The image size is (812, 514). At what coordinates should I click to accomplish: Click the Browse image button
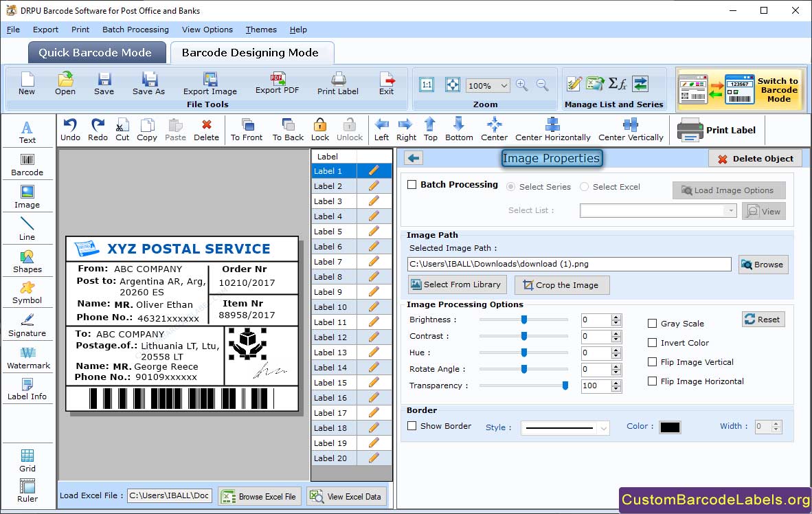point(763,265)
